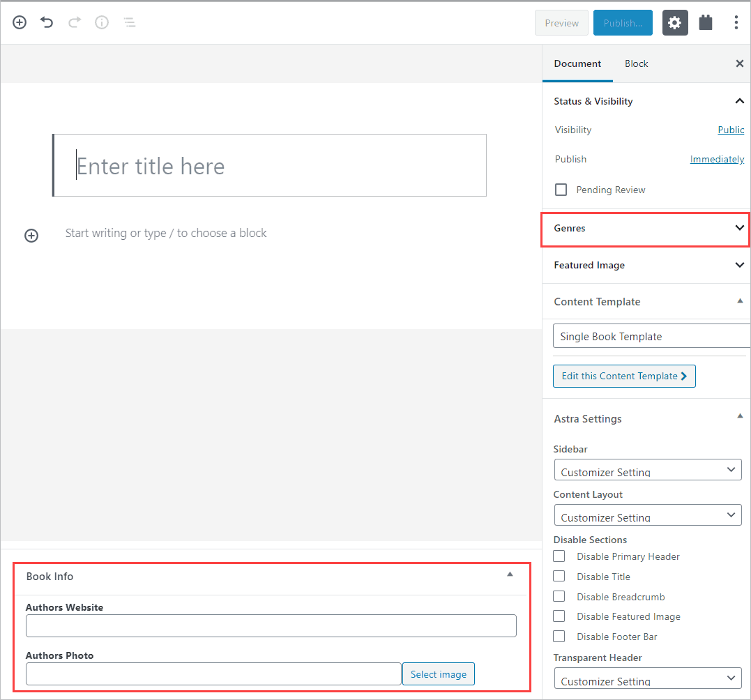The image size is (751, 700).
Task: Click the Preview button
Action: [x=561, y=23]
